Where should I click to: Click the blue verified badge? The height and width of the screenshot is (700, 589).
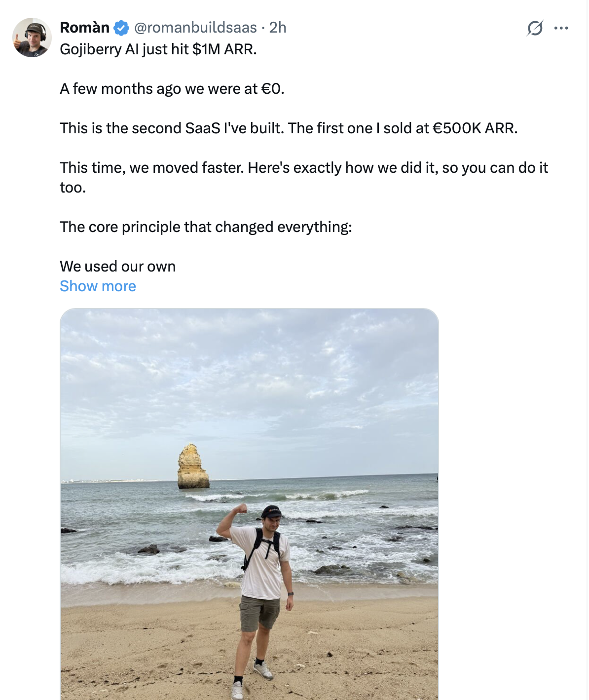click(x=121, y=28)
